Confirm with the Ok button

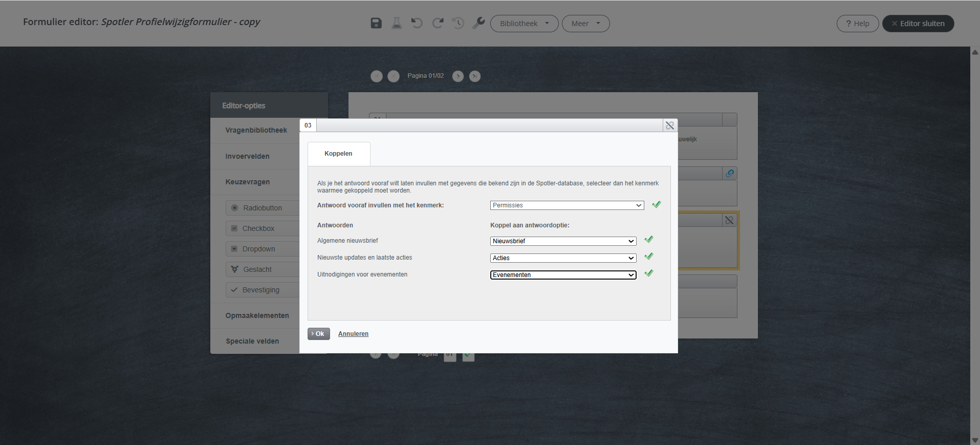tap(318, 334)
